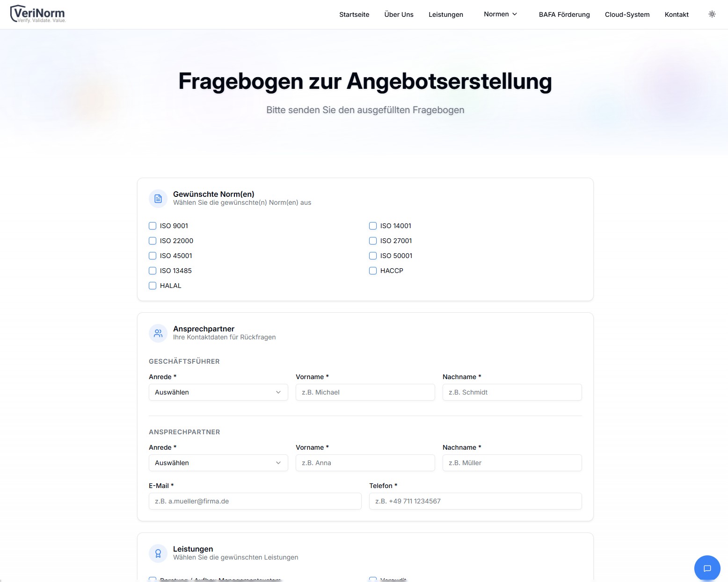
Task: Enable the ISO 9001 checkbox
Action: click(x=153, y=225)
